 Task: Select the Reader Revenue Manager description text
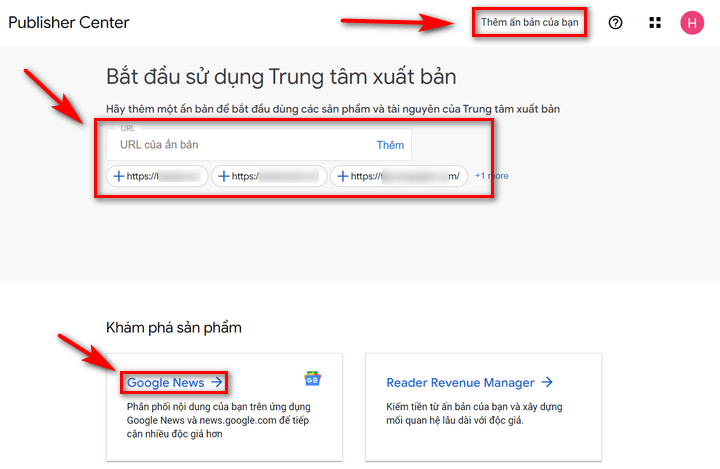(474, 413)
